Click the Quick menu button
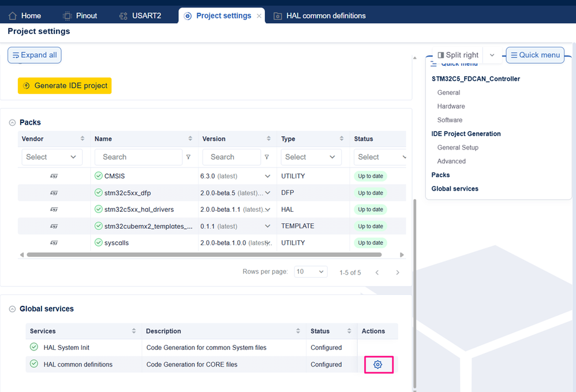This screenshot has width=576, height=392. point(535,55)
